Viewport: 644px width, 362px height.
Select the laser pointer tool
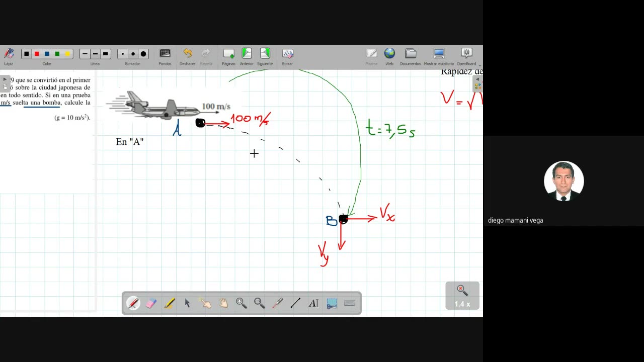coord(278,303)
